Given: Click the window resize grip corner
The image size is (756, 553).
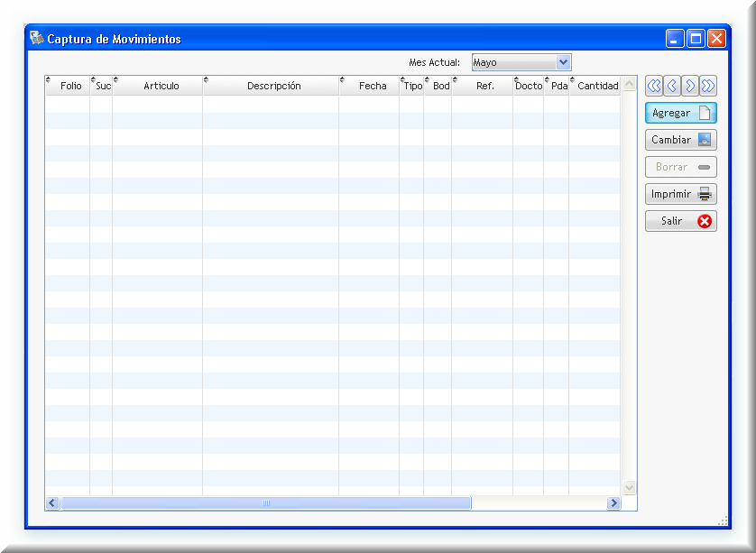Looking at the screenshot, I should coord(723,521).
